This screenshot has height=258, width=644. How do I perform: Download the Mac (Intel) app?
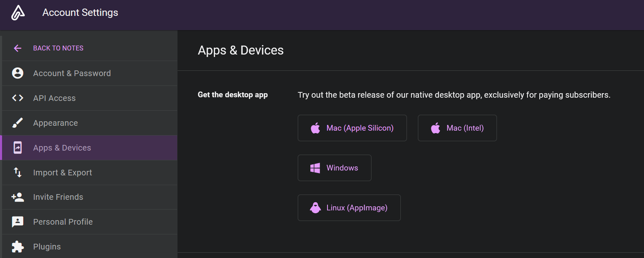(457, 128)
